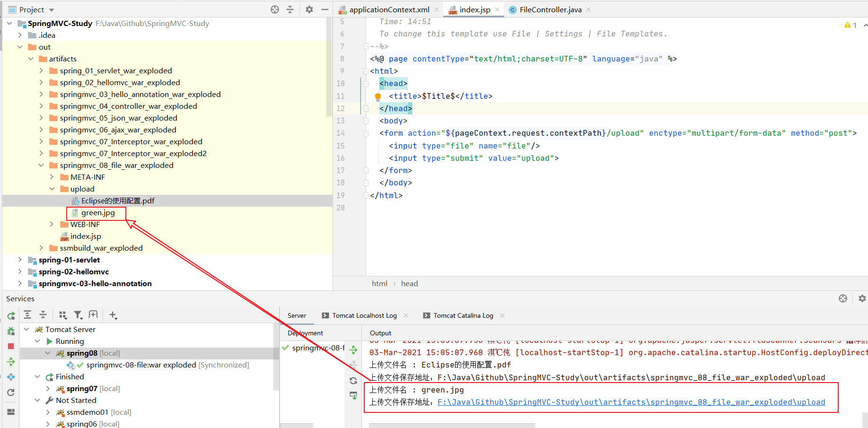The height and width of the screenshot is (428, 868).
Task: Click the Rerun icon in Services toolbar
Action: pos(11,316)
